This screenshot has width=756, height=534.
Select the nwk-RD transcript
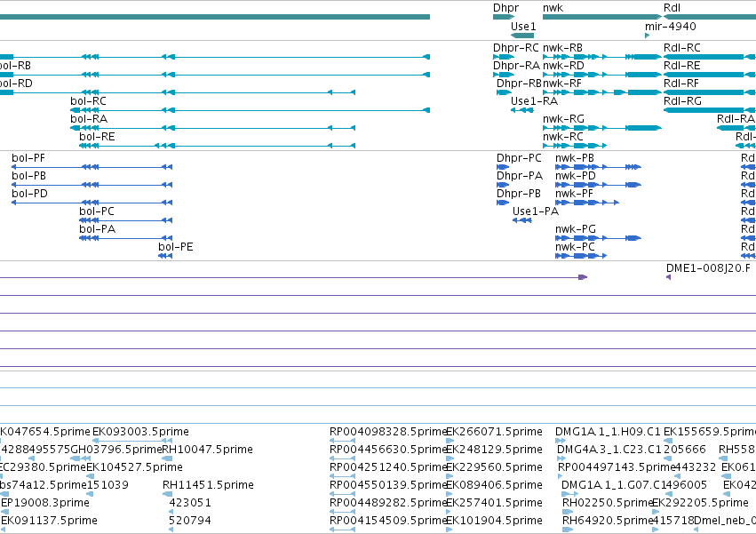(602, 75)
